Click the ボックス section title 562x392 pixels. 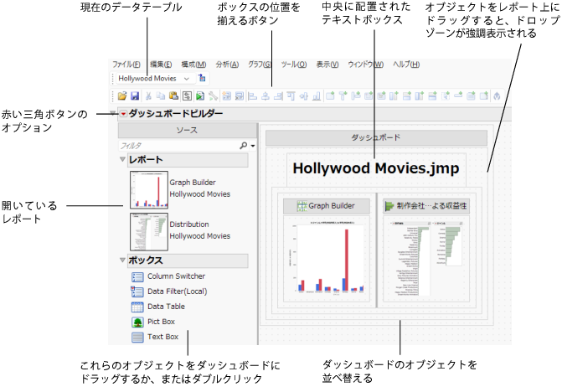[146, 260]
